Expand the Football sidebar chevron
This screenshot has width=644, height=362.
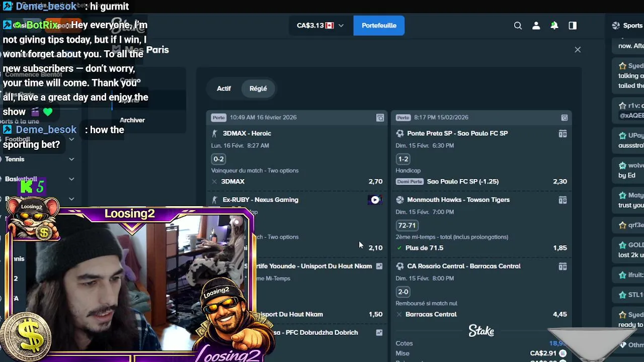click(71, 139)
